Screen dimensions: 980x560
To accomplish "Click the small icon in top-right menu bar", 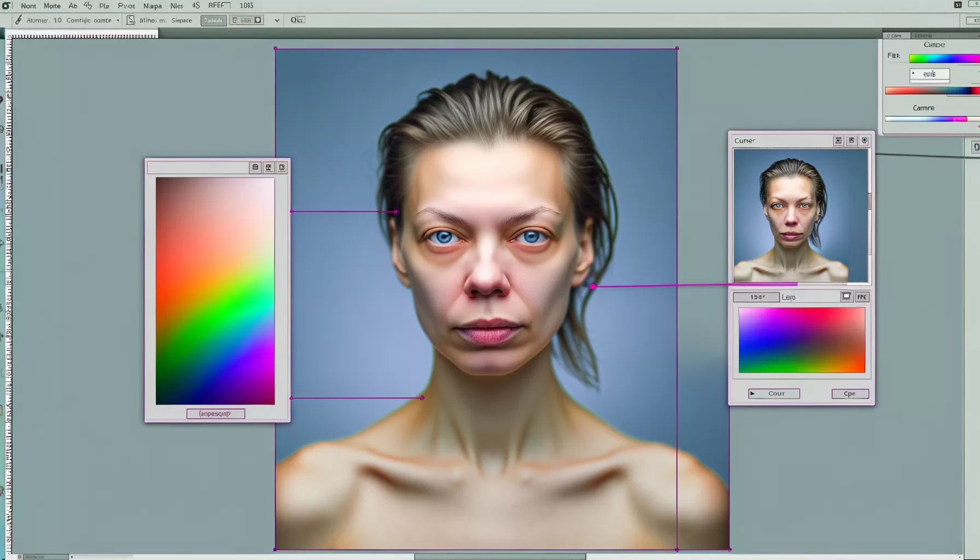I will [958, 5].
